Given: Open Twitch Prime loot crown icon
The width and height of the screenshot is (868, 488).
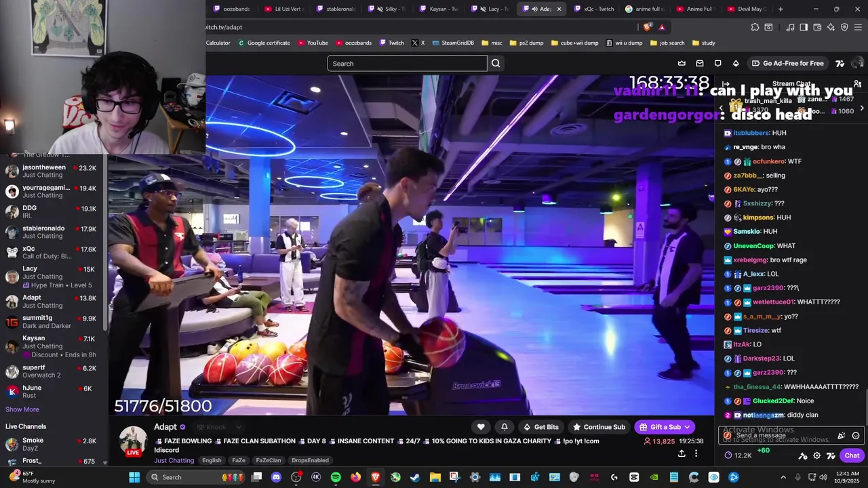Looking at the screenshot, I should (682, 63).
